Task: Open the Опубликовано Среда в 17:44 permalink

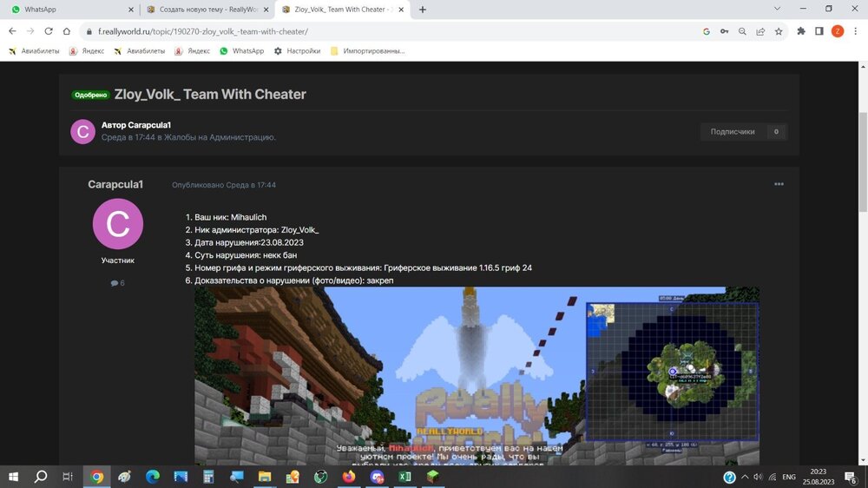Action: click(224, 185)
